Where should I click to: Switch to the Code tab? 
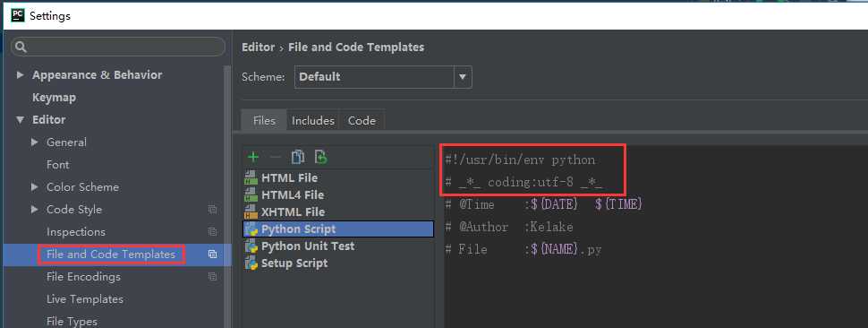tap(362, 121)
